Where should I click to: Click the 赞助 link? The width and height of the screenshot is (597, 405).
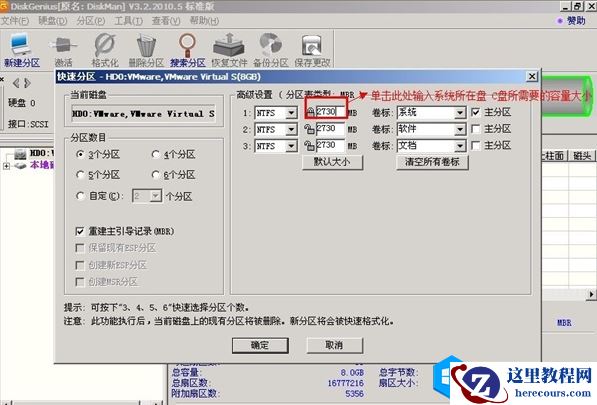coord(576,21)
